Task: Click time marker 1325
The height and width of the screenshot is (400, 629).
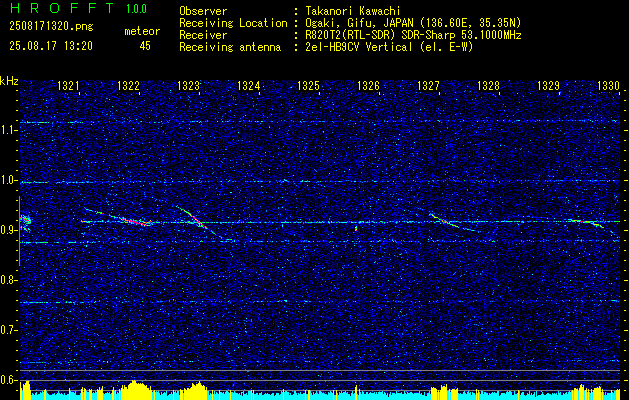Action: coord(308,85)
